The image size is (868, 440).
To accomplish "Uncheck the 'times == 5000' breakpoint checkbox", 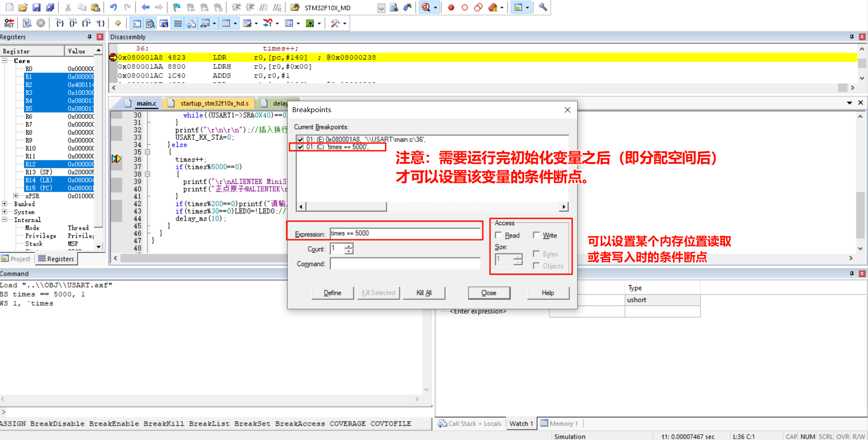I will tap(300, 147).
